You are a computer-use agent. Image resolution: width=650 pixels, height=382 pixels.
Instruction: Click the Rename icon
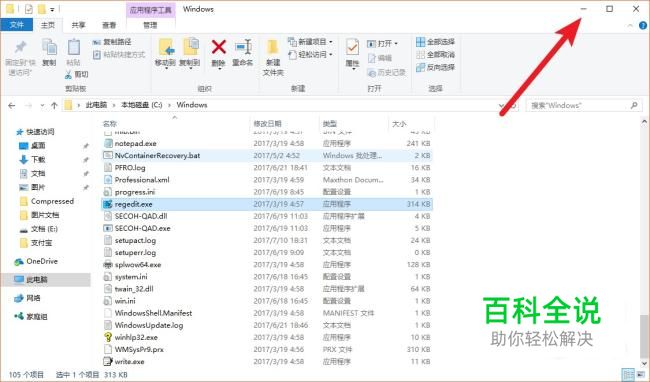[x=243, y=46]
